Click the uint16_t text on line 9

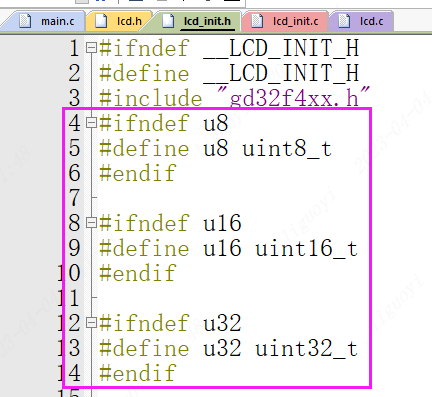pos(306,248)
